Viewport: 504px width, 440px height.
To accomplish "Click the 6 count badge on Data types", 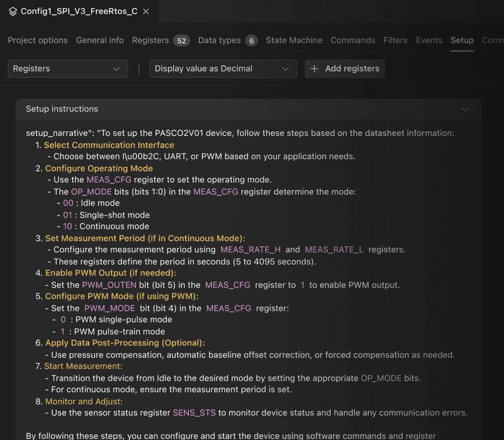I will tap(252, 41).
